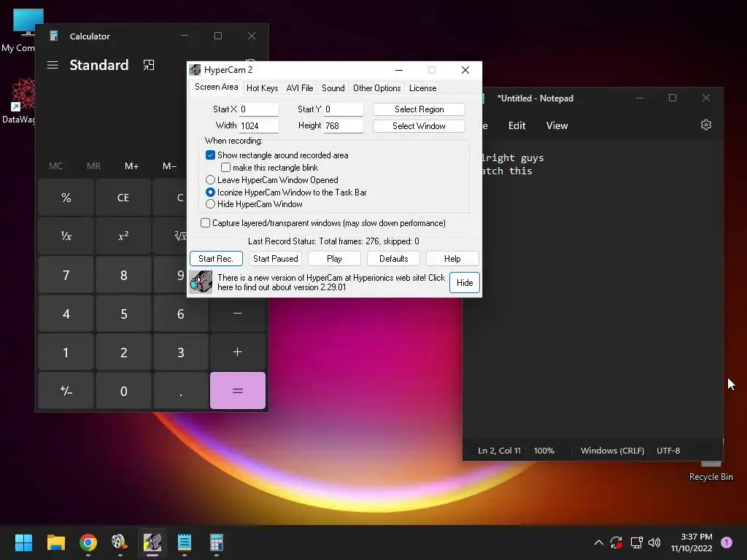747x560 pixels.
Task: Switch to the Hot Keys tab
Action: (x=262, y=88)
